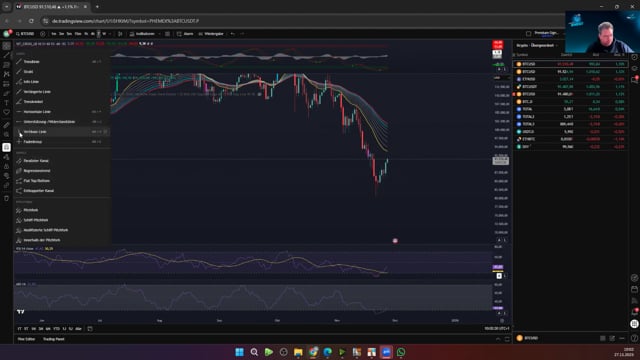Select the Strahl tool in drawing menu

[62, 72]
